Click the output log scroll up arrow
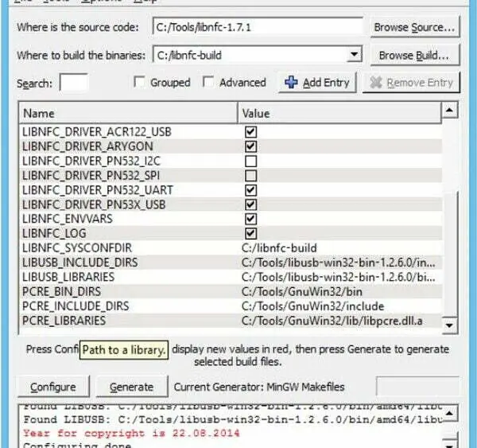Viewport: 477px width, 448px height. pos(450,413)
